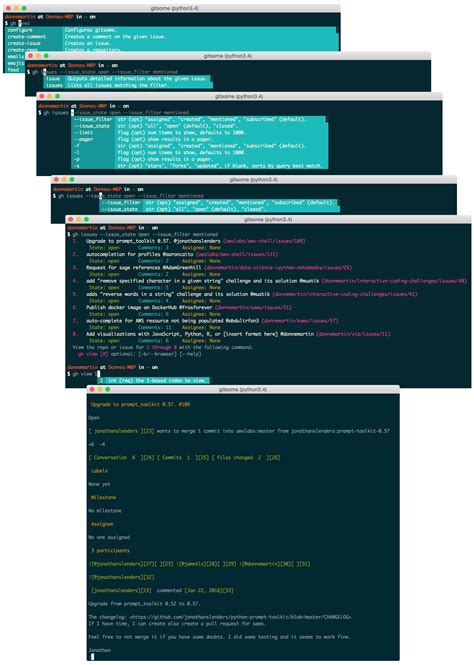The image size is (474, 665).
Task: Click 'Add visualizations with JavaScript, Python, R' issue
Action: point(180,334)
